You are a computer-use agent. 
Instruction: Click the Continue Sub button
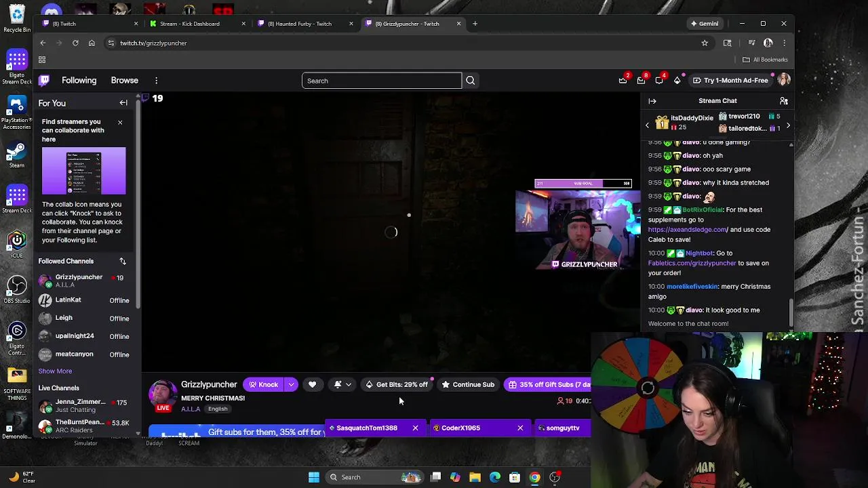[x=468, y=384]
